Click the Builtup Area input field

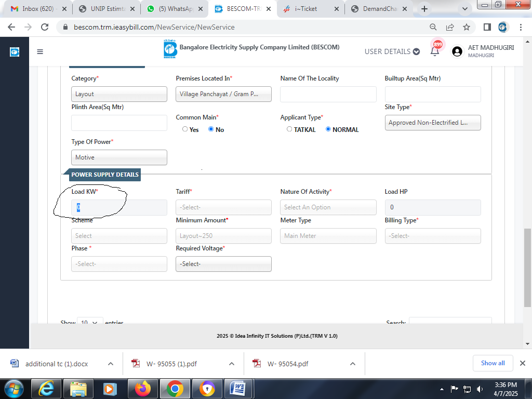pyautogui.click(x=433, y=94)
